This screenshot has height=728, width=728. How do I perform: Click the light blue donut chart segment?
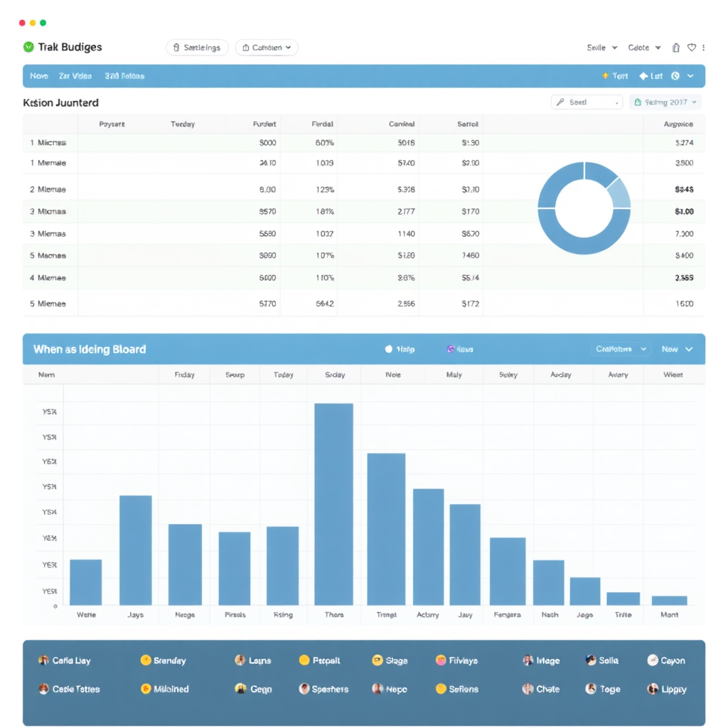(x=619, y=192)
